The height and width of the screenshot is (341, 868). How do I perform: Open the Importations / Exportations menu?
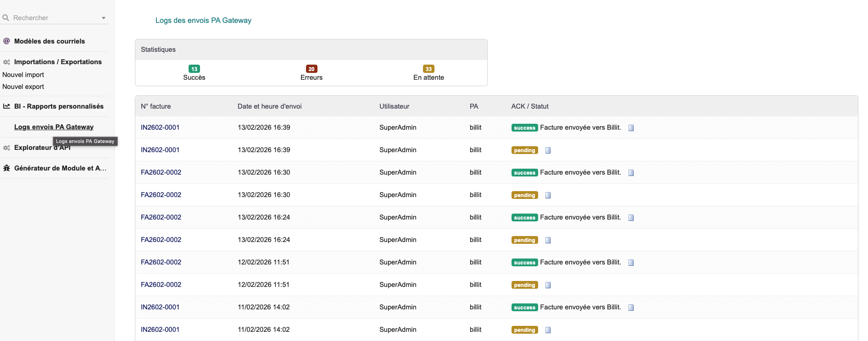(58, 62)
